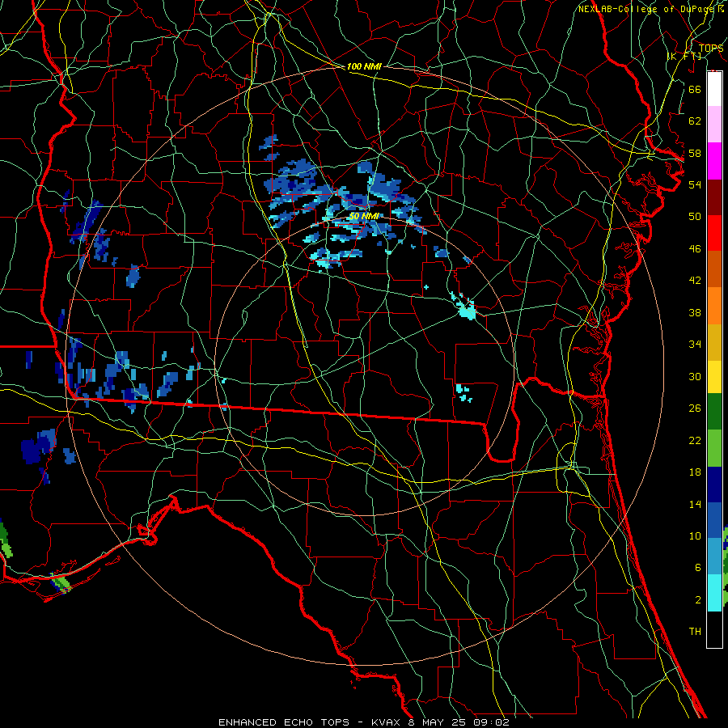The height and width of the screenshot is (728, 728).
Task: Pick the cyan legend swatch
Action: [x=714, y=593]
